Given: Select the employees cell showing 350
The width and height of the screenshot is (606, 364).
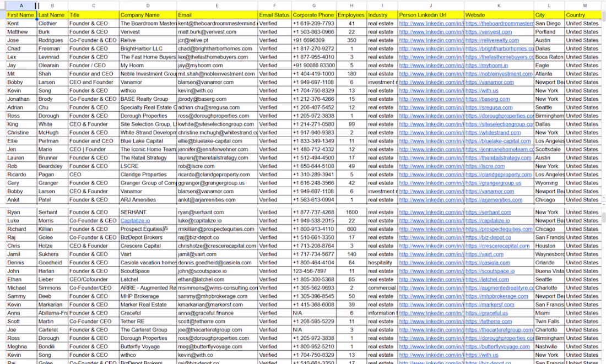Looking at the screenshot, I should [351, 40].
